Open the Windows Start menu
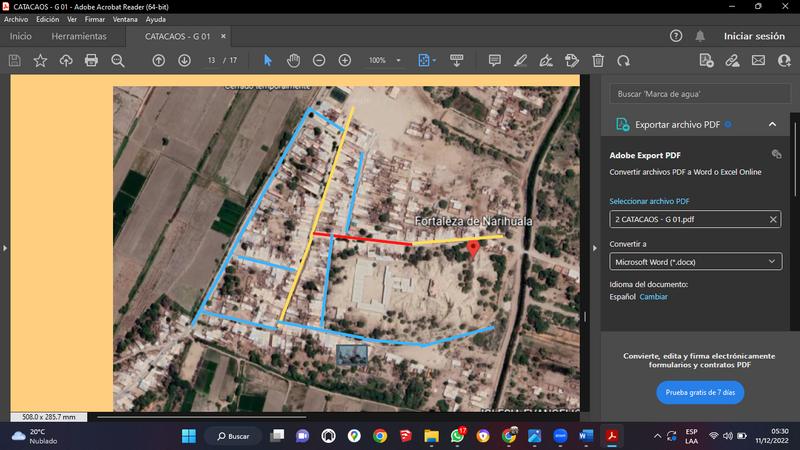Screen dimensions: 800x450 (x=189, y=436)
